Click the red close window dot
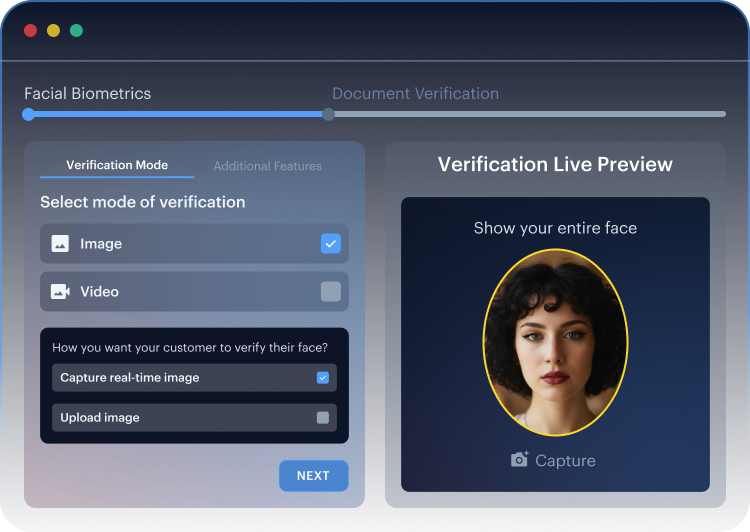Screen dimensions: 750x532 [x=31, y=31]
